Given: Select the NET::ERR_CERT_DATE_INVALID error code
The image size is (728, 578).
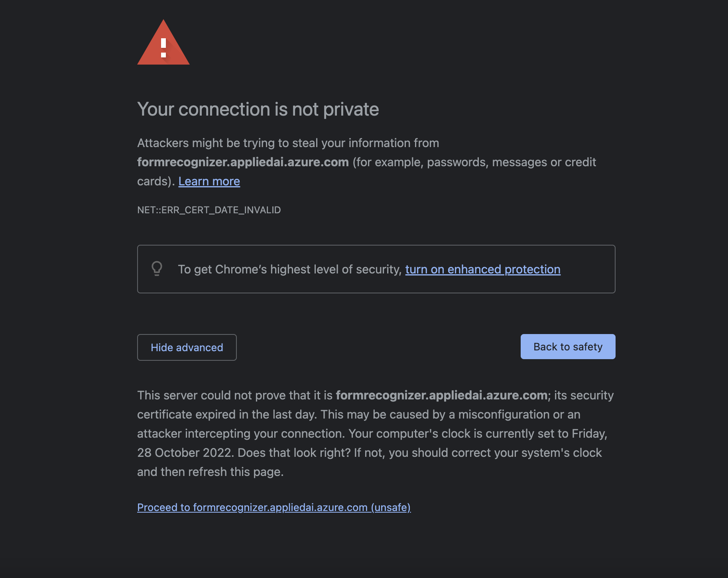Looking at the screenshot, I should 209,210.
